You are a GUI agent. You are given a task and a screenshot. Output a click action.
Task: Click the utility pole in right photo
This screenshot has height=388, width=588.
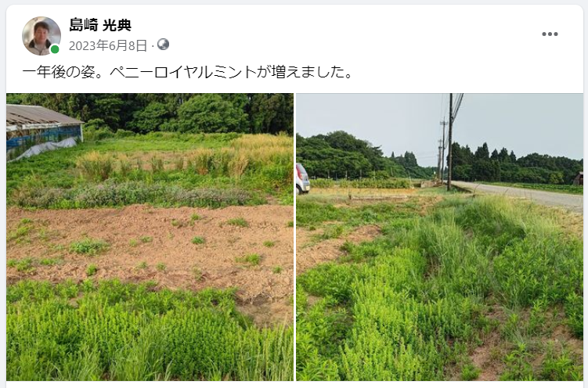pyautogui.click(x=450, y=142)
